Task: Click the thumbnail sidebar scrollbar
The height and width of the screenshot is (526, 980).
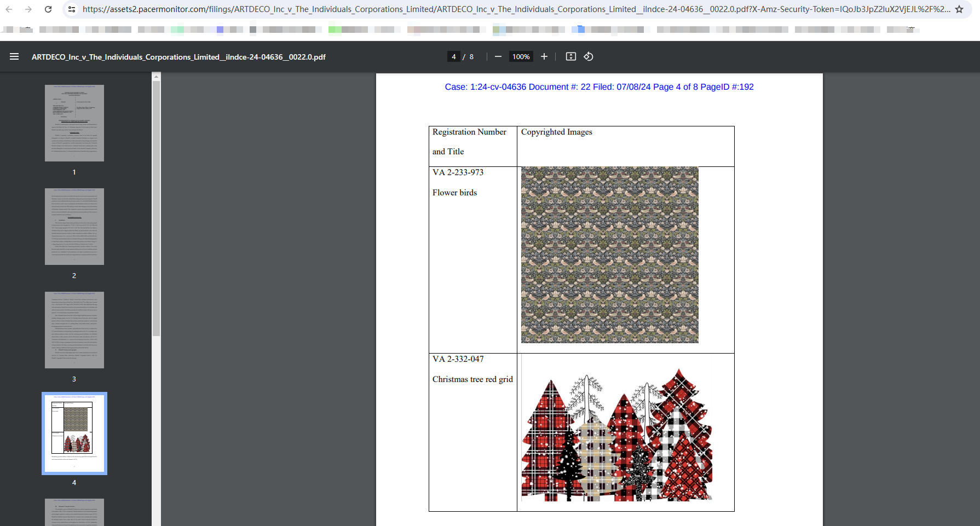Action: (x=157, y=208)
